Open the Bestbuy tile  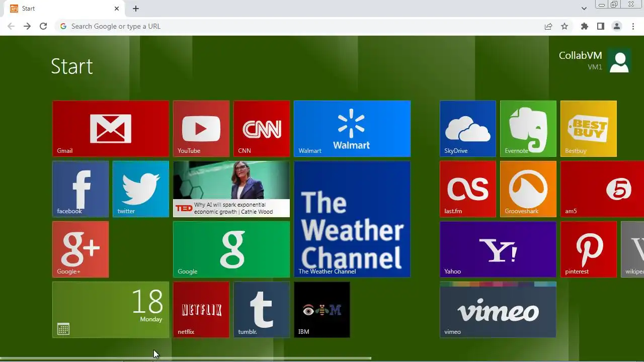589,129
